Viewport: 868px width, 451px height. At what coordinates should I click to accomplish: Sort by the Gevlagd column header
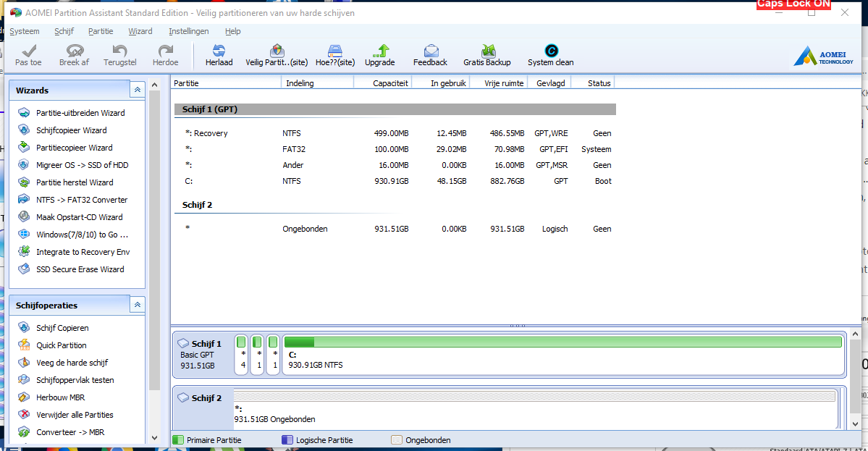pos(549,83)
